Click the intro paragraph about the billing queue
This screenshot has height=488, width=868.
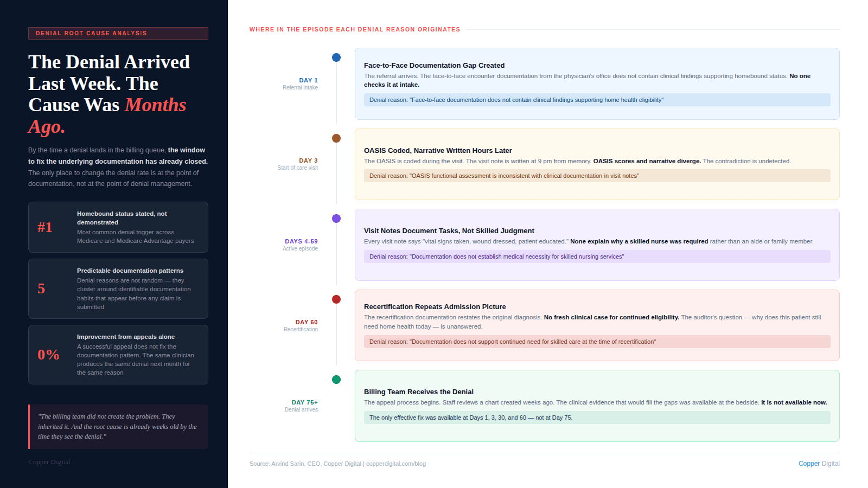[x=118, y=167]
